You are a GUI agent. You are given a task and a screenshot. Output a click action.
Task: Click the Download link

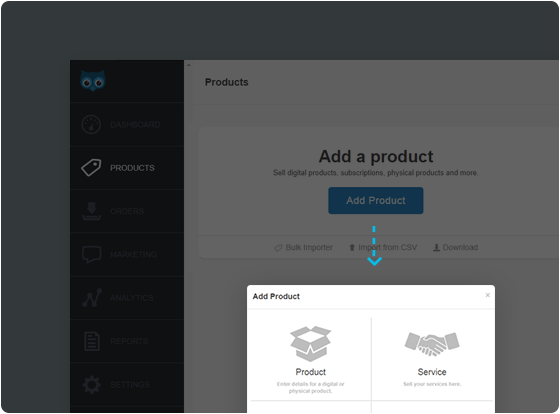coord(455,248)
